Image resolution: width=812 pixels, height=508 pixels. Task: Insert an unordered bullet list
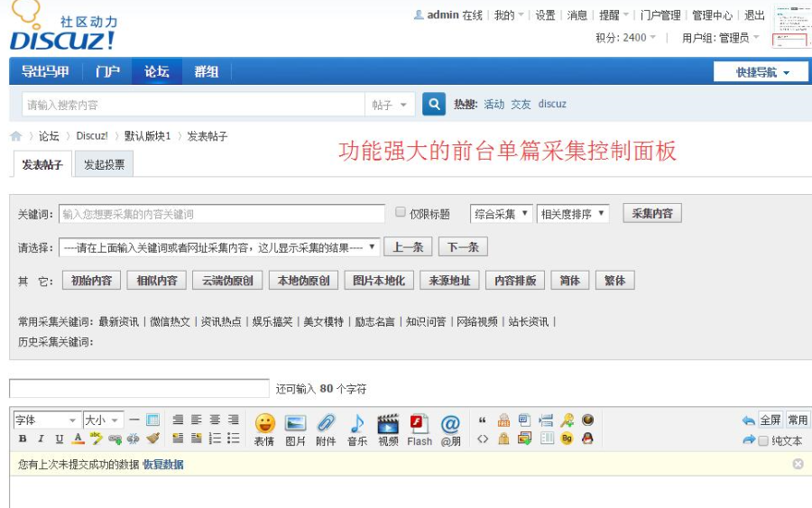234,439
